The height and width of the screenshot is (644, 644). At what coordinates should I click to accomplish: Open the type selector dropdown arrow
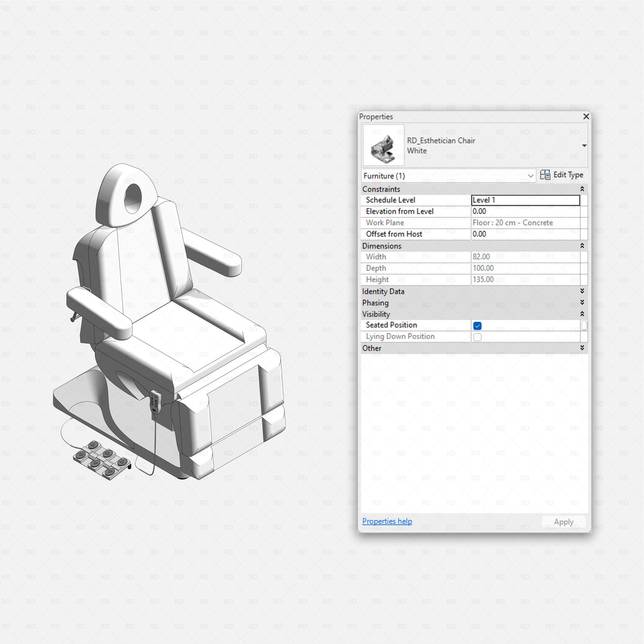584,146
